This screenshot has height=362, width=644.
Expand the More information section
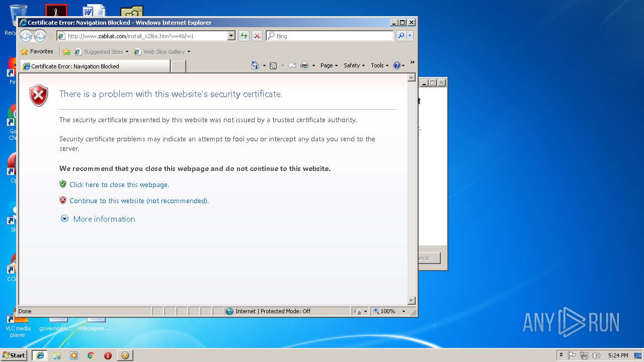point(98,219)
